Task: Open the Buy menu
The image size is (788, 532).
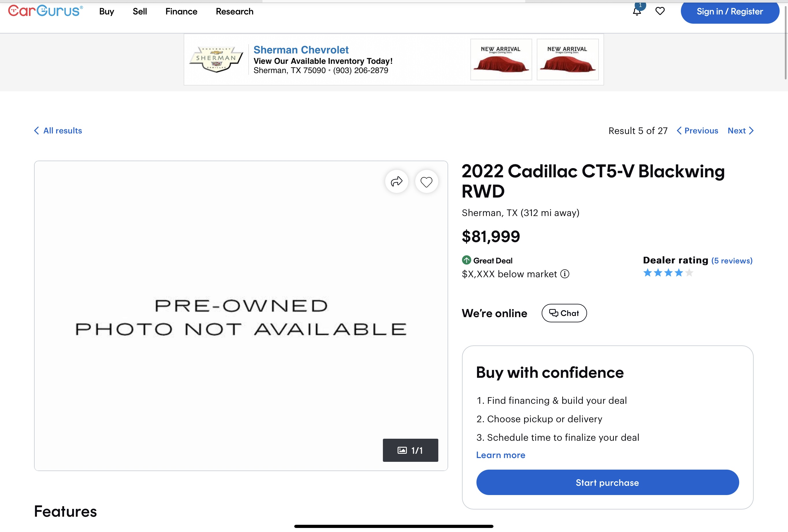Action: point(107,12)
